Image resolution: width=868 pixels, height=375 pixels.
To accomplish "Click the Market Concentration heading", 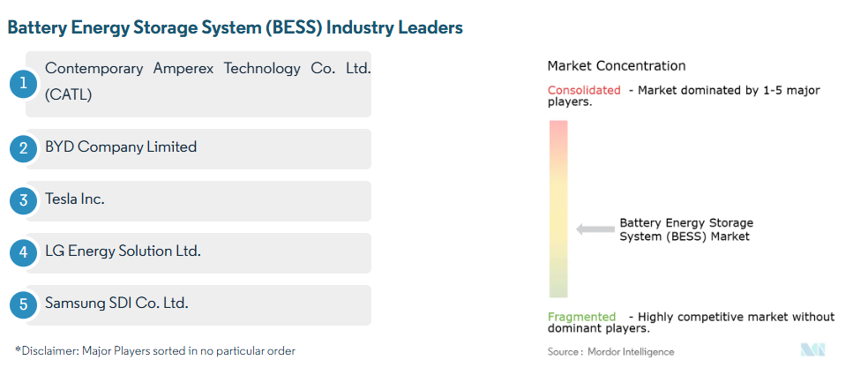I will click(616, 66).
